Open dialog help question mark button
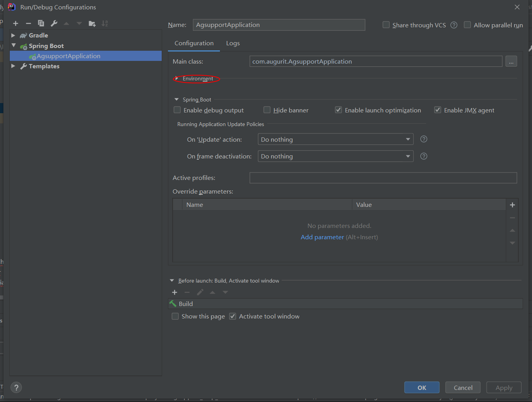Viewport: 532px width, 402px height. coord(16,388)
